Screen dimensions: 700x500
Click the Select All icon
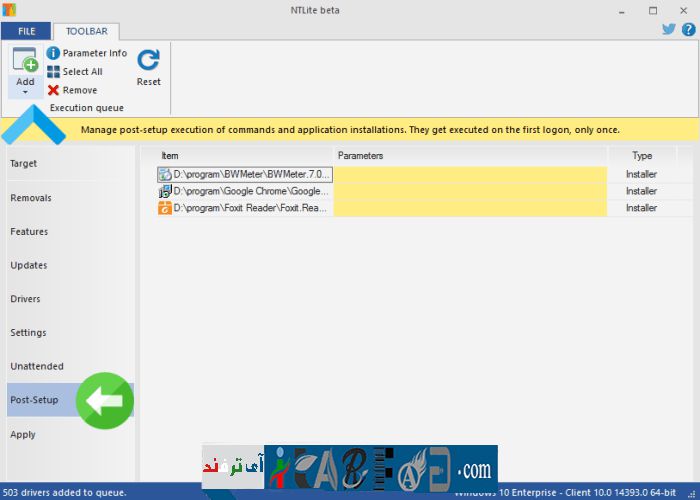(x=53, y=72)
